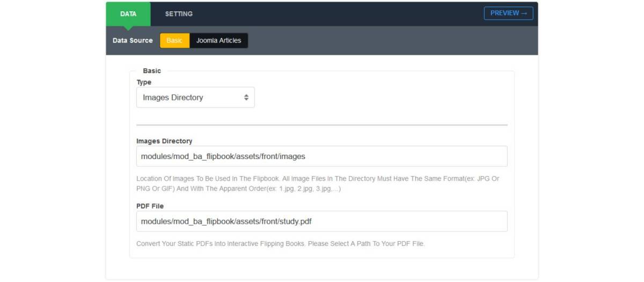Image resolution: width=644 pixels, height=282 pixels.
Task: Click the Images Directory field label
Action: click(164, 141)
